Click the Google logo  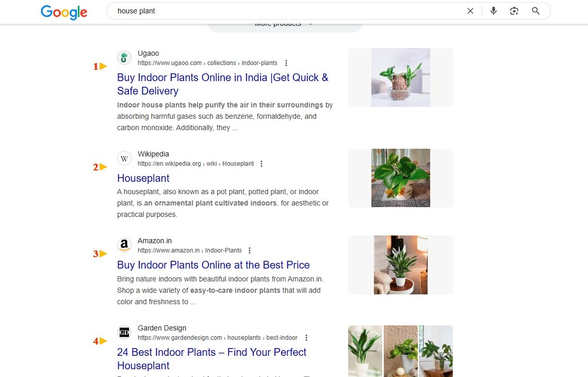pyautogui.click(x=64, y=12)
